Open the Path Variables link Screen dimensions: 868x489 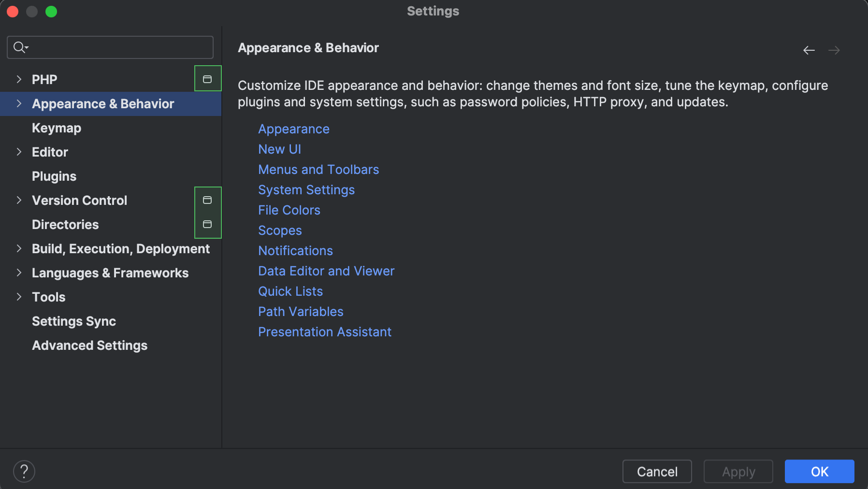pyautogui.click(x=301, y=311)
